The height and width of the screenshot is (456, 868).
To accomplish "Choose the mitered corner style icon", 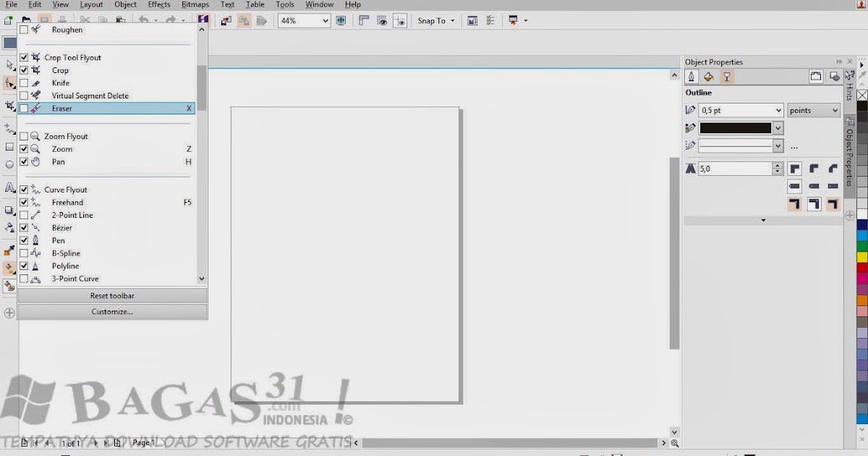I will coord(794,168).
